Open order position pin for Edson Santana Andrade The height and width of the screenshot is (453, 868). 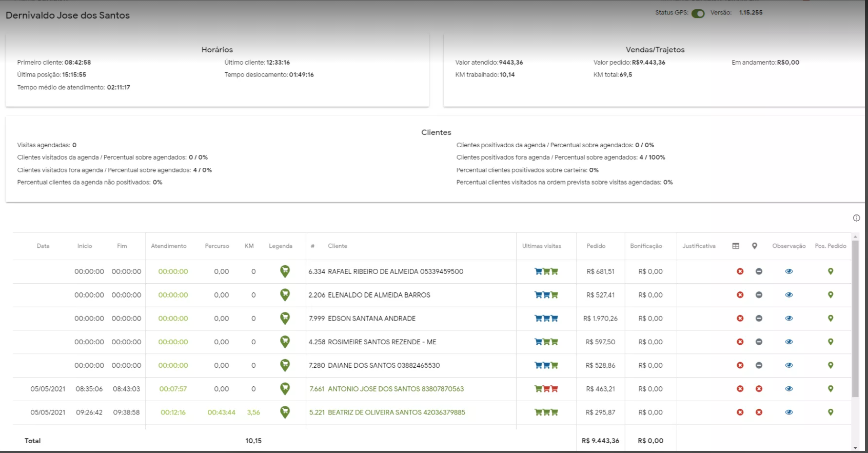[831, 319]
